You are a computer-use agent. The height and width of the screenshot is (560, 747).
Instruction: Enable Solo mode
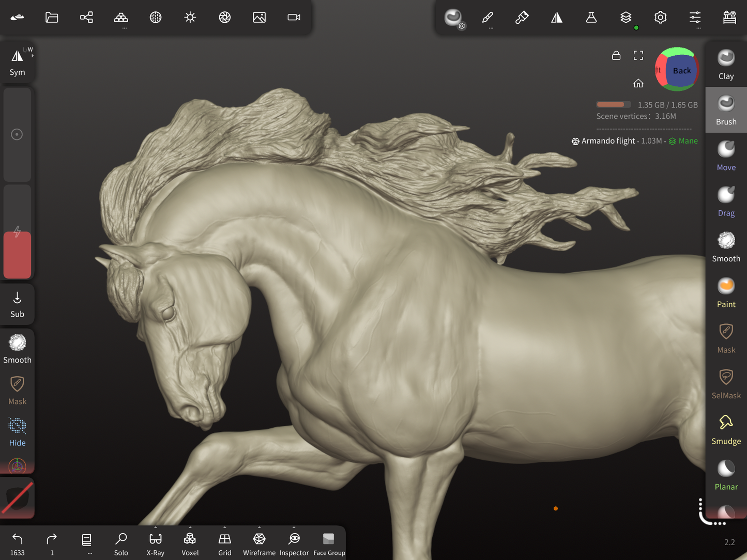(x=121, y=543)
